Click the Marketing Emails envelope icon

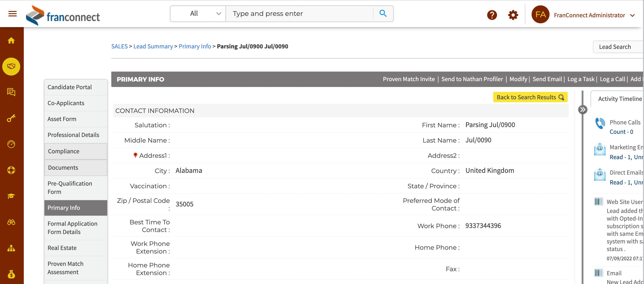coord(600,149)
